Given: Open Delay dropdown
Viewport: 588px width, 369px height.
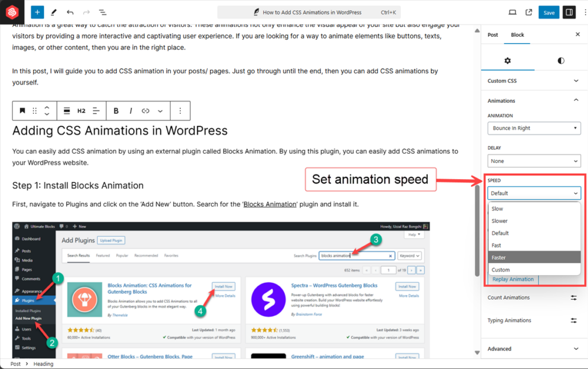Looking at the screenshot, I should pyautogui.click(x=534, y=161).
